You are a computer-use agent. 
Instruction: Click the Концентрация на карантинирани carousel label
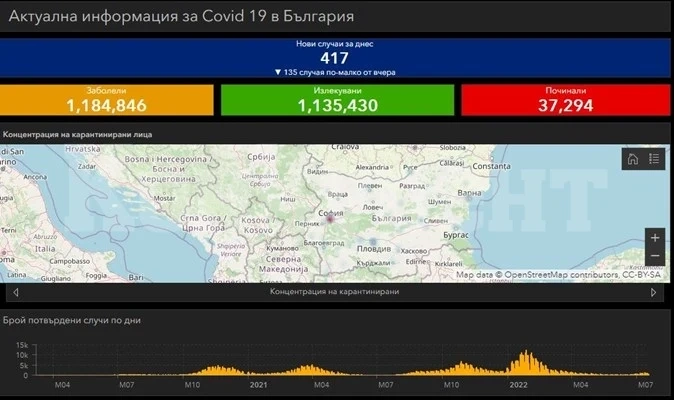tap(334, 292)
